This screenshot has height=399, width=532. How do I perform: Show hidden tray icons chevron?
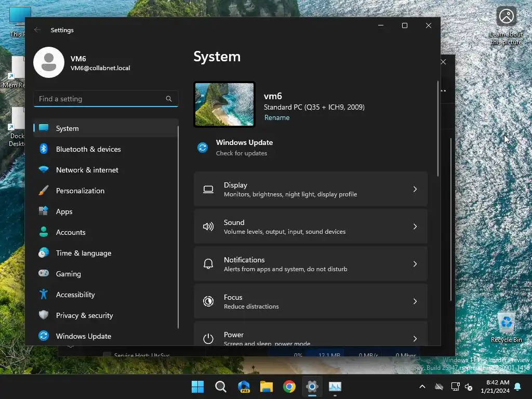click(x=422, y=387)
